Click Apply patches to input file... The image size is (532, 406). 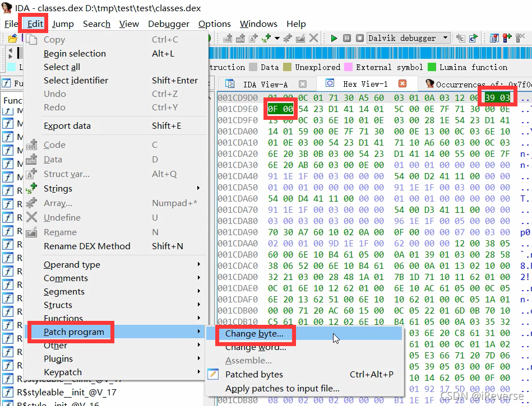304,389
